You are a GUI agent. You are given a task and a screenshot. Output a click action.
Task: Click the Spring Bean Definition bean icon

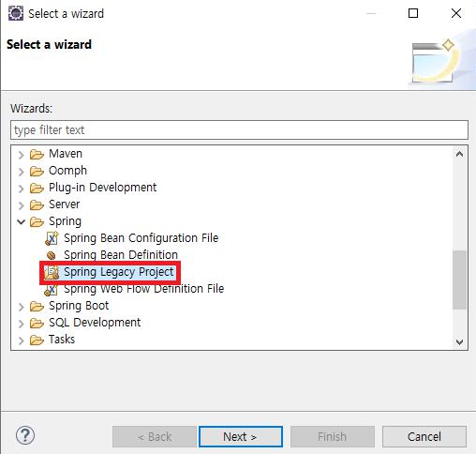pos(52,255)
